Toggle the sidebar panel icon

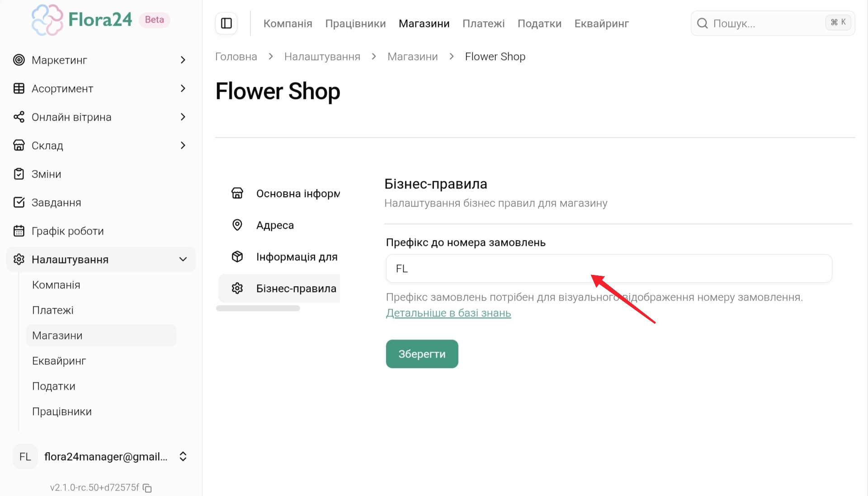[226, 24]
